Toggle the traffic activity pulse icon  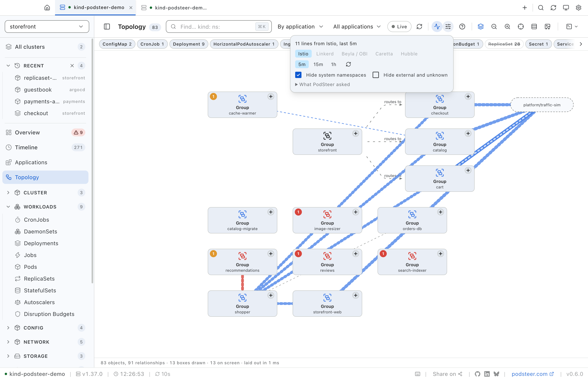click(x=437, y=27)
